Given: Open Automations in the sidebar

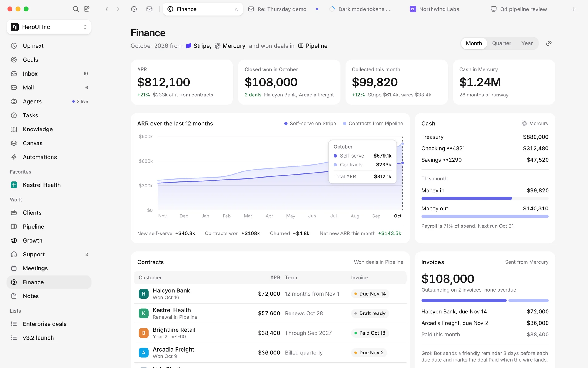Looking at the screenshot, I should [x=49, y=157].
